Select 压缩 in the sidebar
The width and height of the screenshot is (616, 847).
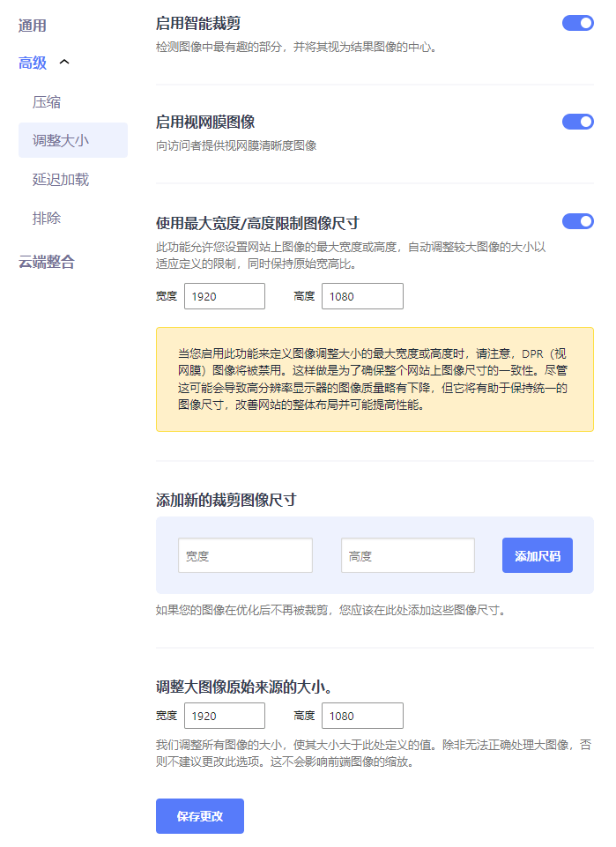click(47, 102)
